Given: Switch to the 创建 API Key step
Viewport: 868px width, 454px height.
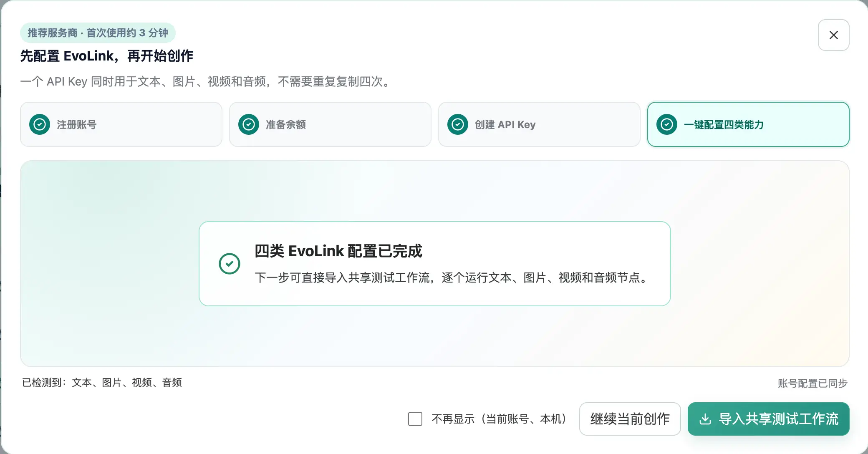Looking at the screenshot, I should click(x=539, y=124).
